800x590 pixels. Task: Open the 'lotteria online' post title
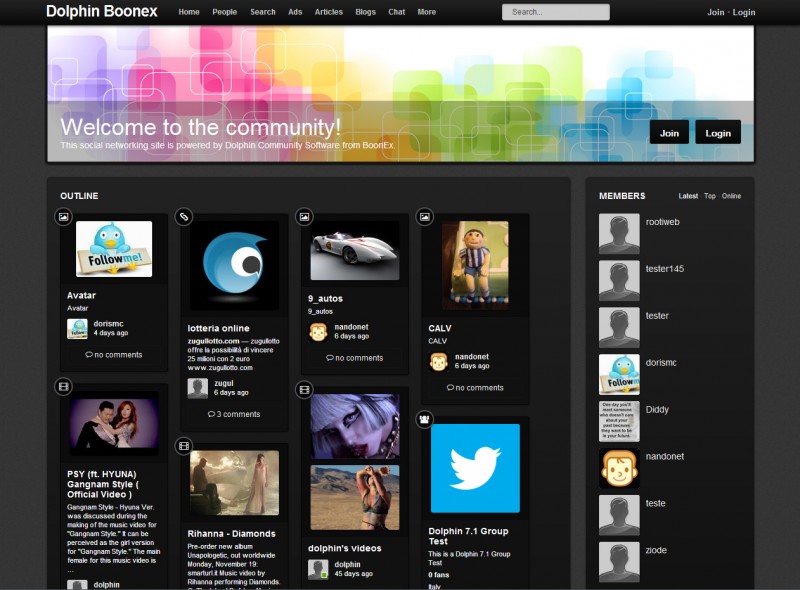click(x=218, y=328)
